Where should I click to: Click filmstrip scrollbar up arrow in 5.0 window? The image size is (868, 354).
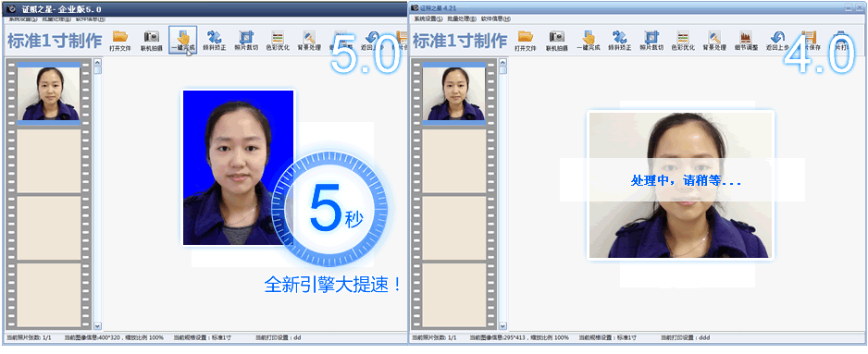click(x=98, y=62)
